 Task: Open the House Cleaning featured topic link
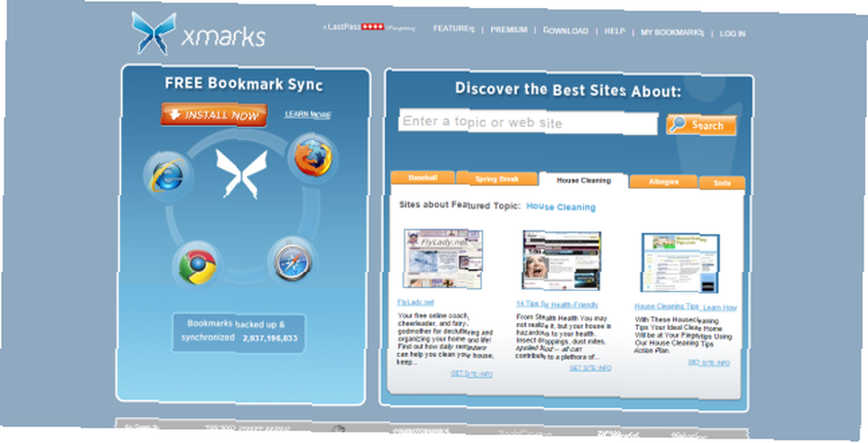[x=561, y=207]
